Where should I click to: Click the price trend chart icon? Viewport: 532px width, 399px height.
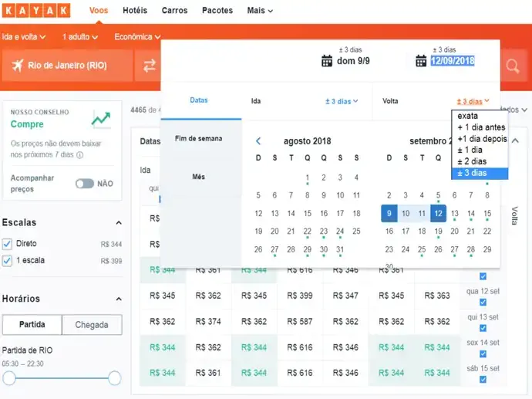click(101, 120)
